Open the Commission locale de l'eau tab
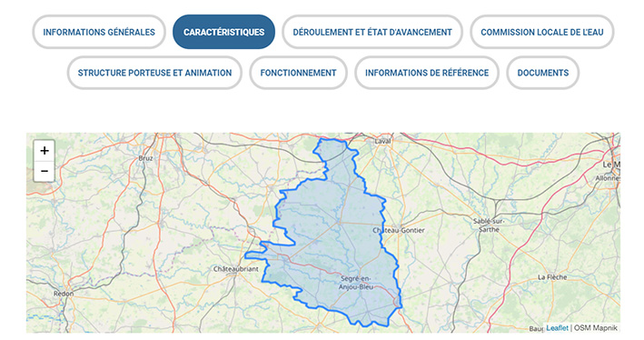The width and height of the screenshot is (644, 340). pyautogui.click(x=541, y=32)
